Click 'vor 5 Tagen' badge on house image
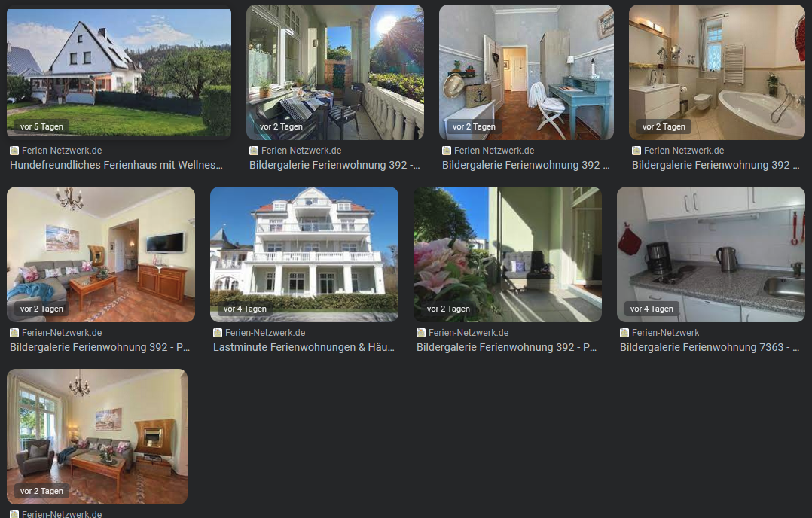 pos(41,126)
